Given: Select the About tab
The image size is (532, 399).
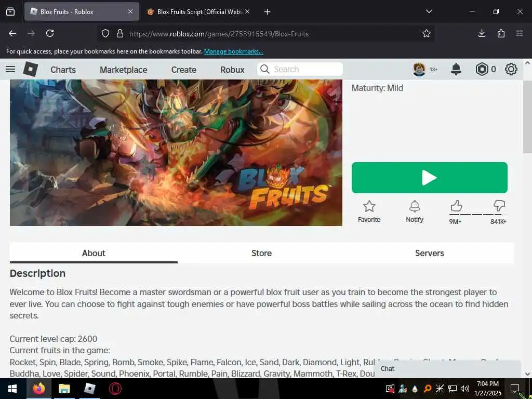Looking at the screenshot, I should (94, 253).
